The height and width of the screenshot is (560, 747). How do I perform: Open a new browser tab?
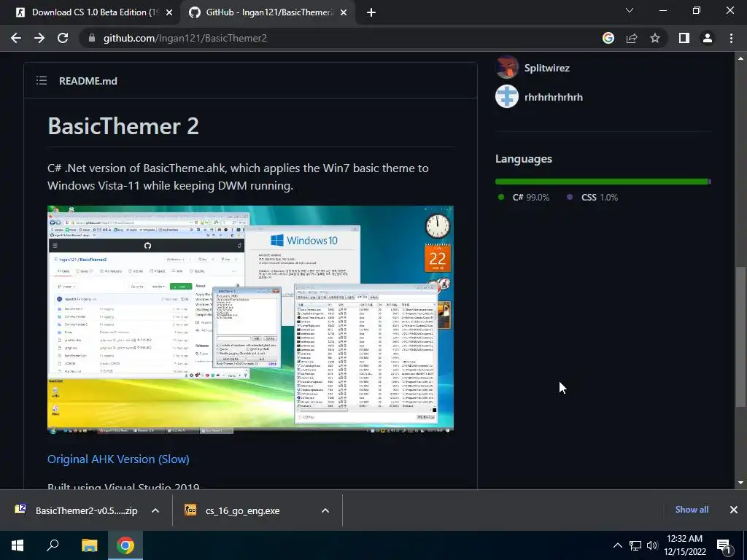371,13
